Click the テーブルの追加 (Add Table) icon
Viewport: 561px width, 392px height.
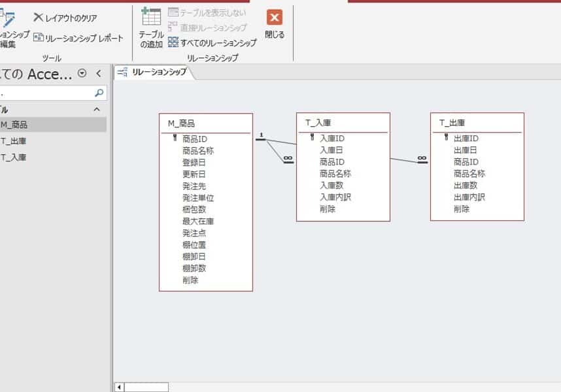pos(151,19)
